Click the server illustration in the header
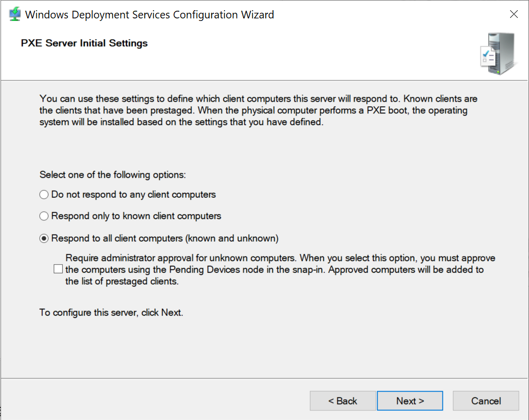Image resolution: width=529 pixels, height=420 pixels. pyautogui.click(x=498, y=53)
